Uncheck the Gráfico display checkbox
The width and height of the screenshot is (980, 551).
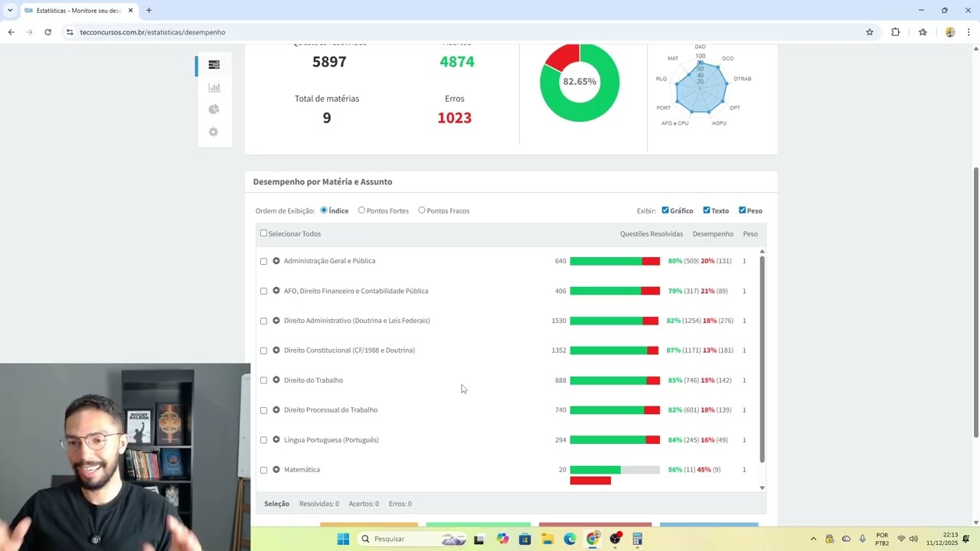(x=665, y=210)
